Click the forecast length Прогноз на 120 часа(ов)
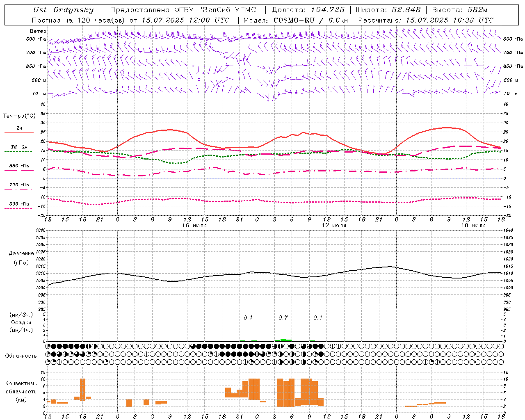525x420 pixels. pyautogui.click(x=78, y=20)
